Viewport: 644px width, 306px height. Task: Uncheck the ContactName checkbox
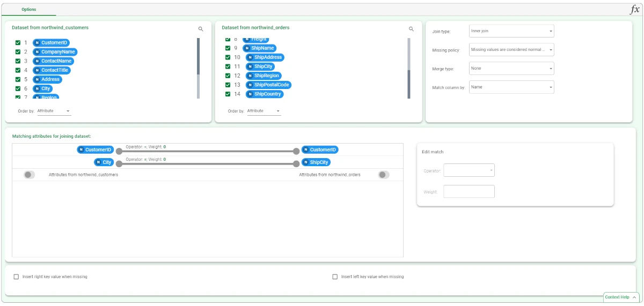(18, 61)
